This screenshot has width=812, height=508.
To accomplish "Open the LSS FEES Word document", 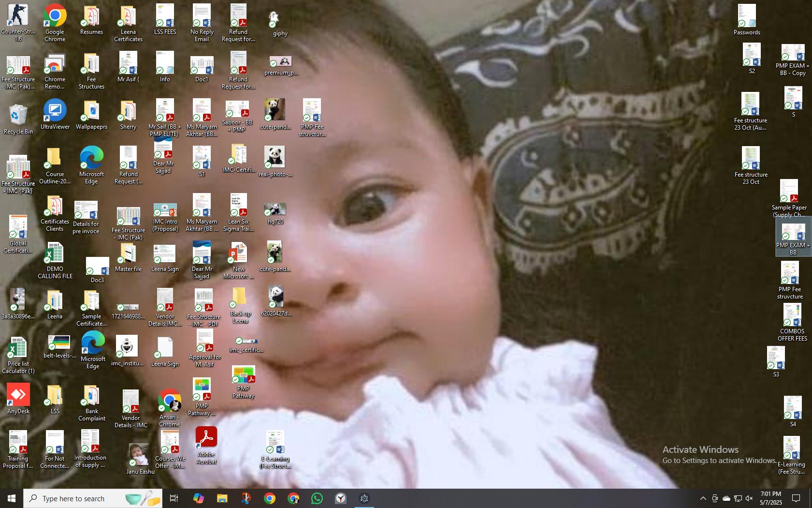I will pyautogui.click(x=165, y=19).
